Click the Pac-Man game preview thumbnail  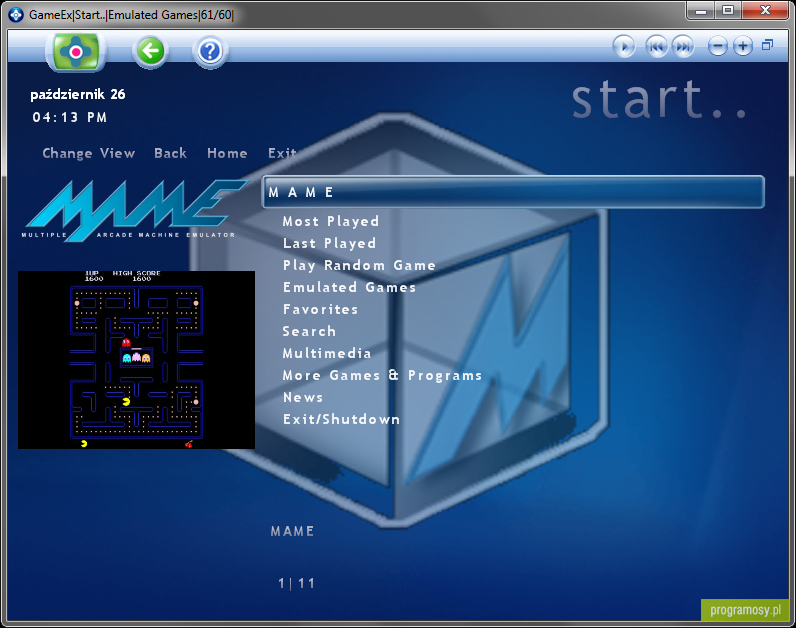137,359
